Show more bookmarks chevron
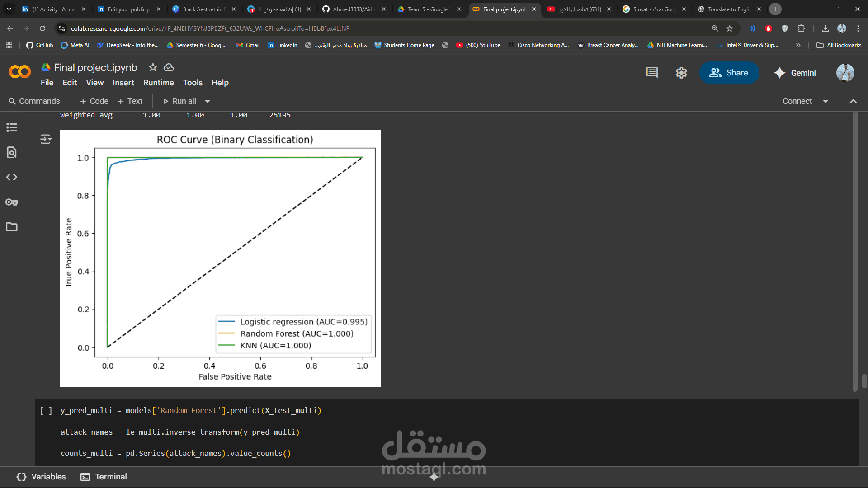Viewport: 868px width, 488px height. coord(798,45)
